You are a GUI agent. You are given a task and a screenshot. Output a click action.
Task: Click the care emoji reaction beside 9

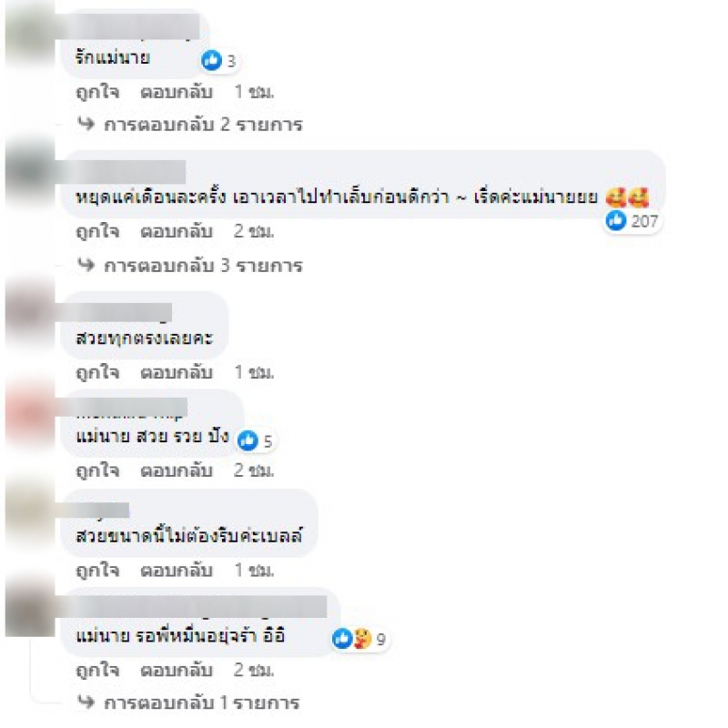363,639
